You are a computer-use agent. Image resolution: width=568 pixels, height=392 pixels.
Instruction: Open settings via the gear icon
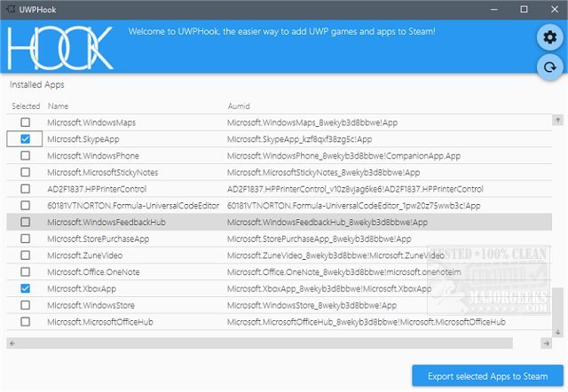[x=549, y=37]
